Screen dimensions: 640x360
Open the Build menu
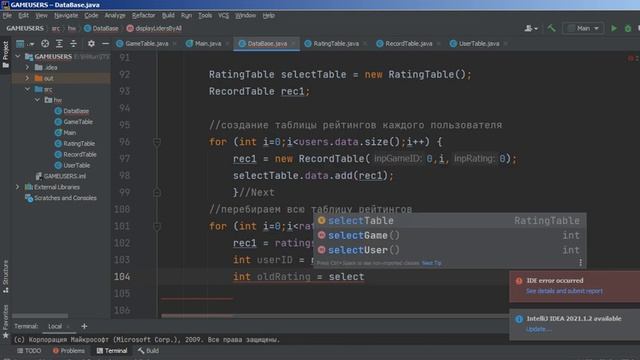point(168,16)
